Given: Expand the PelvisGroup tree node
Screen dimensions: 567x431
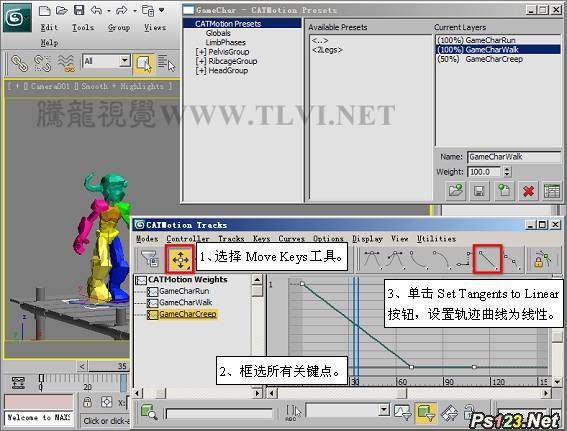Looking at the screenshot, I should [x=201, y=52].
